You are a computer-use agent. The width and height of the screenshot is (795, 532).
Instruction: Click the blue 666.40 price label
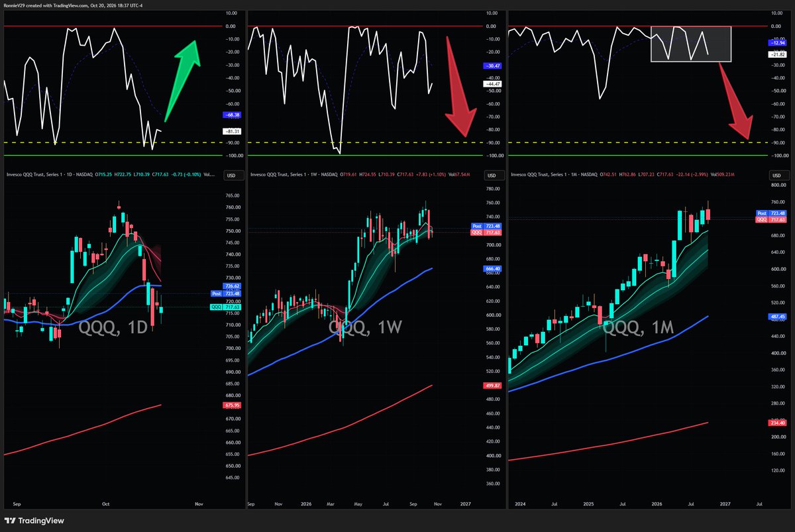493,268
